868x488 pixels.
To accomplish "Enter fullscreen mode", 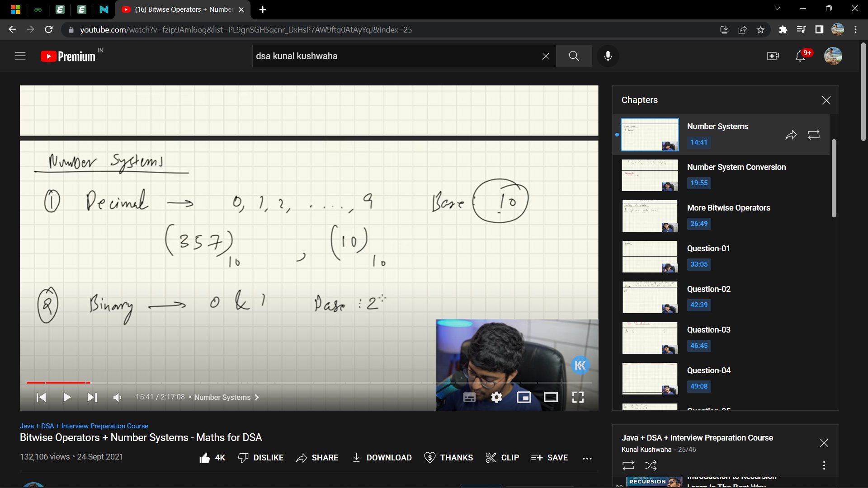I will pyautogui.click(x=578, y=397).
